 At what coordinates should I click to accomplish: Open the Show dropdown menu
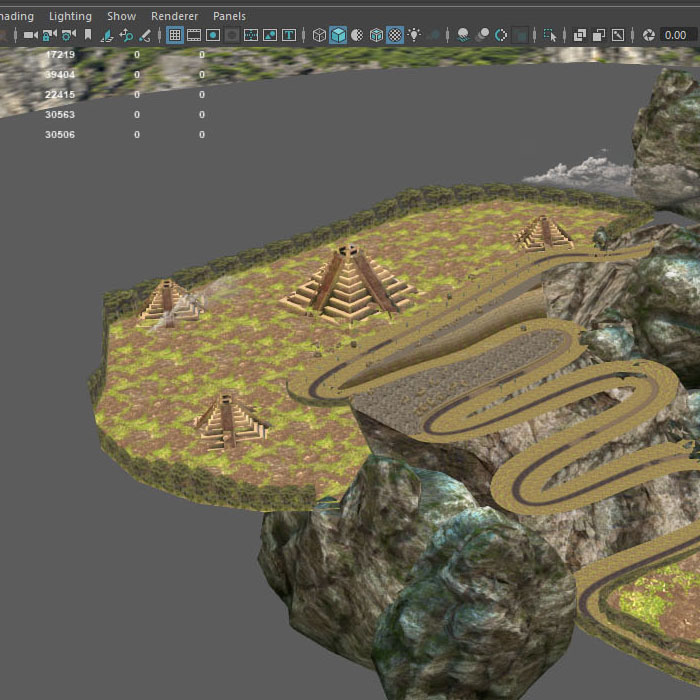pyautogui.click(x=121, y=16)
